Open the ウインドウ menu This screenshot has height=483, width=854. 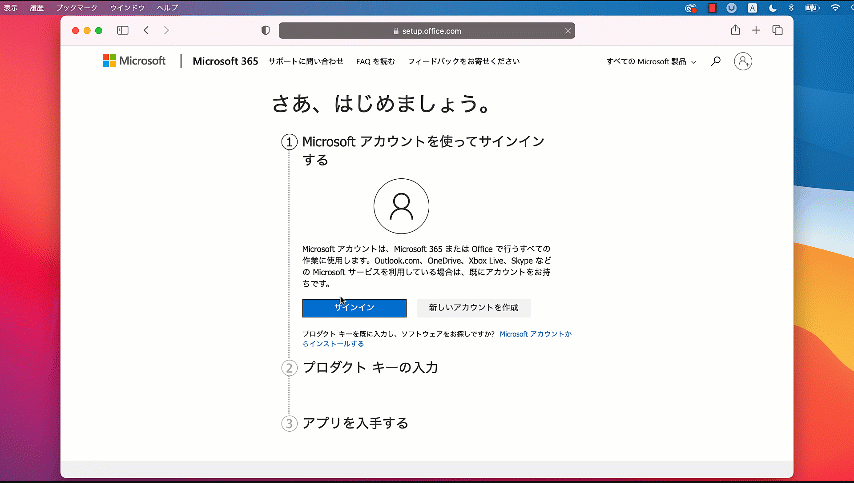click(x=127, y=7)
